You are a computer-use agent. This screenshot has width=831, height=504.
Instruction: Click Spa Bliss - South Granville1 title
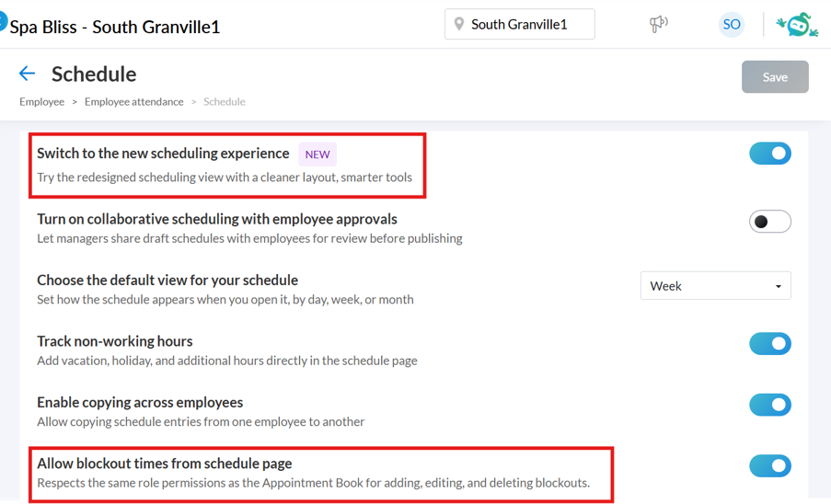point(115,27)
